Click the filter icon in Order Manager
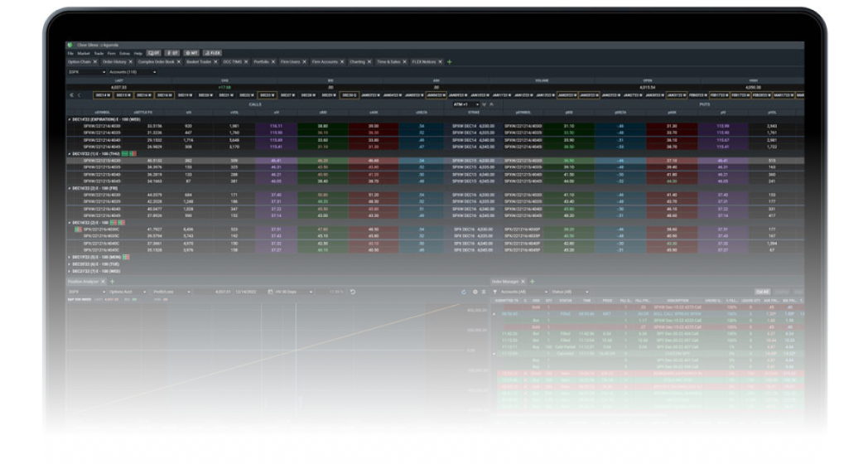This screenshot has height=464, width=868. click(x=494, y=291)
